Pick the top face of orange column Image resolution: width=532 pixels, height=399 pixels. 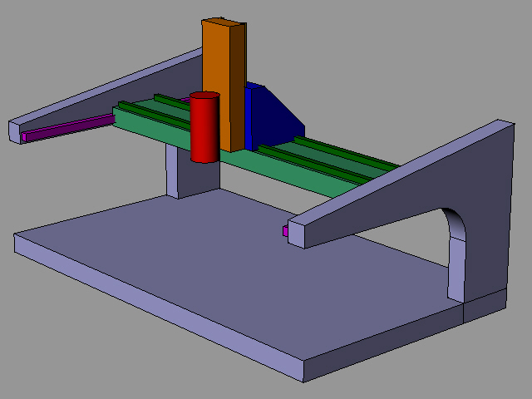point(224,22)
